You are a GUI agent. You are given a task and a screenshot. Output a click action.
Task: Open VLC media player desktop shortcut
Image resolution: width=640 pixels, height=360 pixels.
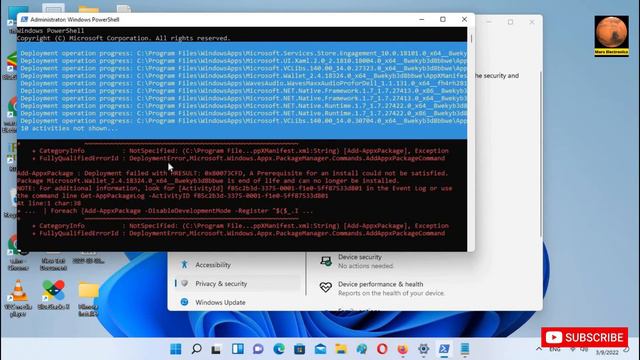(18, 298)
